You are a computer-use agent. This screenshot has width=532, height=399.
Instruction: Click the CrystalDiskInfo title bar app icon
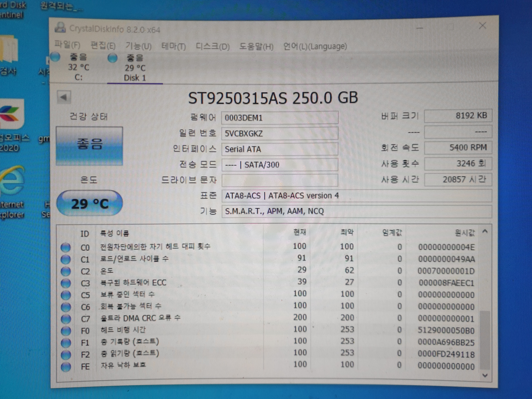coord(60,27)
